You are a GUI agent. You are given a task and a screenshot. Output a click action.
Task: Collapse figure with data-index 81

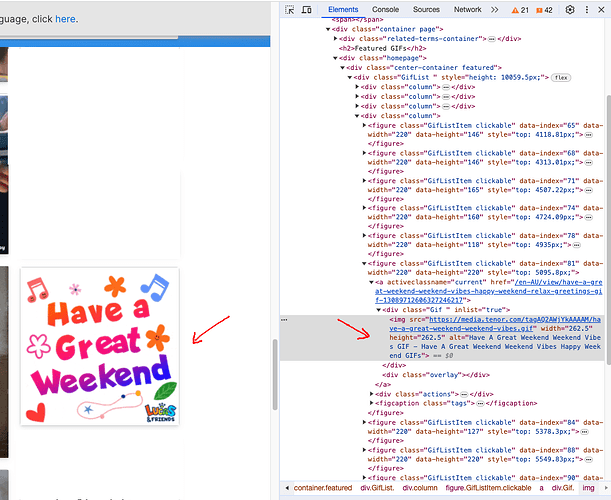pos(364,263)
